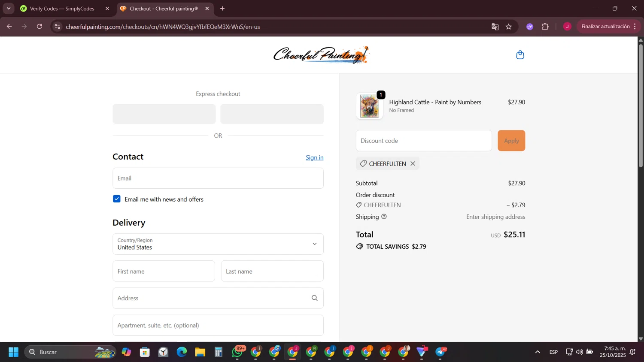This screenshot has width=644, height=362.
Task: Click Highland Cattle - Paint by Numbers text
Action: click(435, 102)
